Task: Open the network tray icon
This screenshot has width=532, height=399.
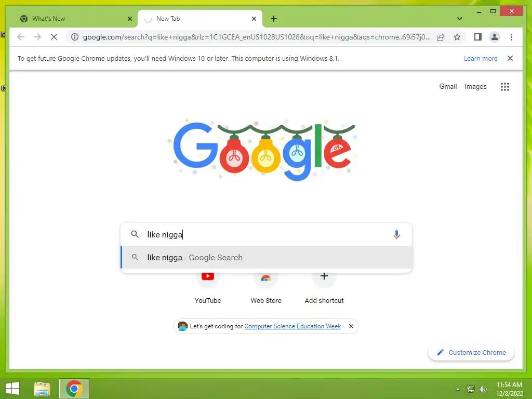Action: pyautogui.click(x=471, y=389)
